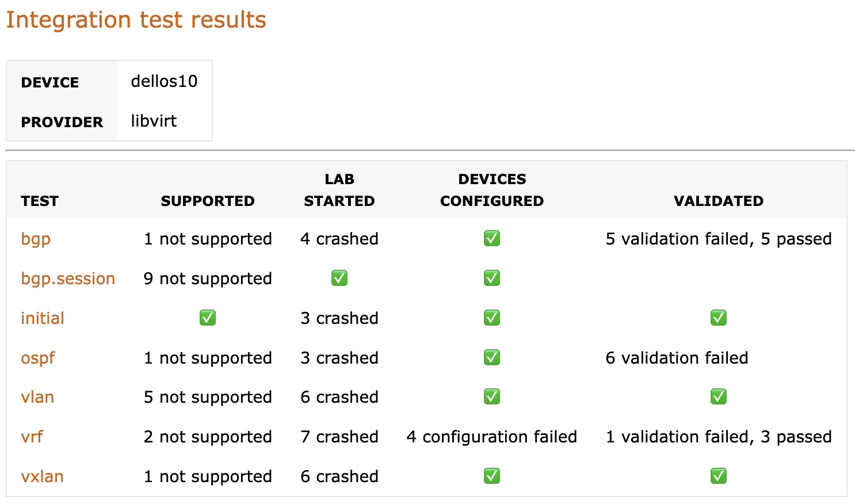Click initial supported check mark
Image resolution: width=855 pixels, height=504 pixels.
208,318
